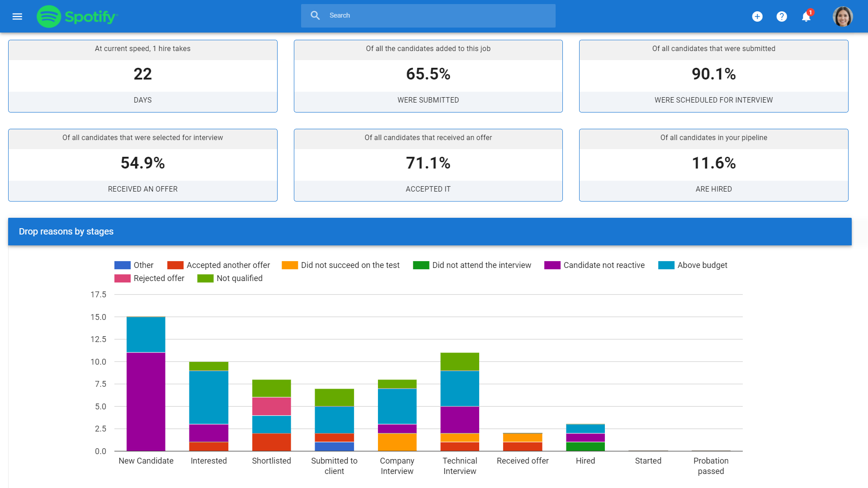Click the plus add icon

[757, 17]
